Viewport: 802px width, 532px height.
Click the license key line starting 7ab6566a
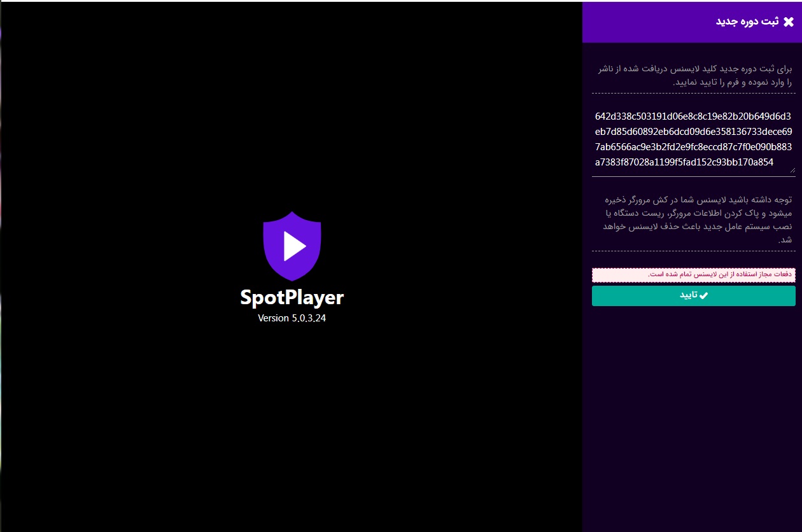(x=693, y=147)
